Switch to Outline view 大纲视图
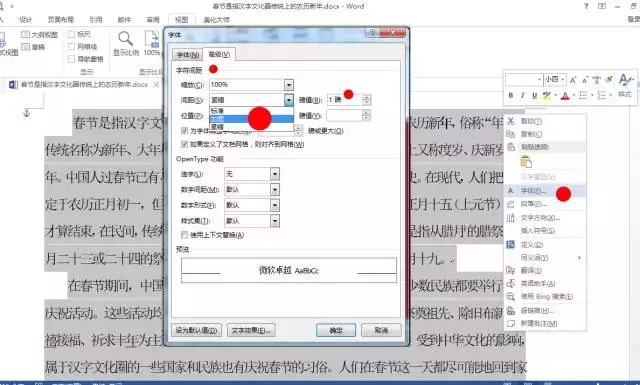This screenshot has height=385, width=640. click(39, 34)
